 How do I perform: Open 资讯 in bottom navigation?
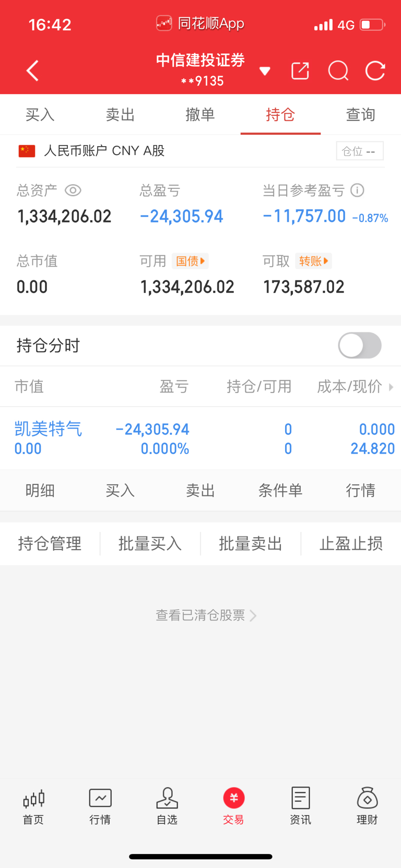click(301, 806)
